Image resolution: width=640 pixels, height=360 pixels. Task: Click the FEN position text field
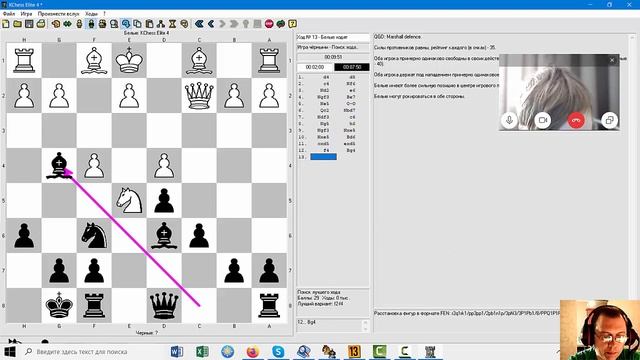point(467,313)
